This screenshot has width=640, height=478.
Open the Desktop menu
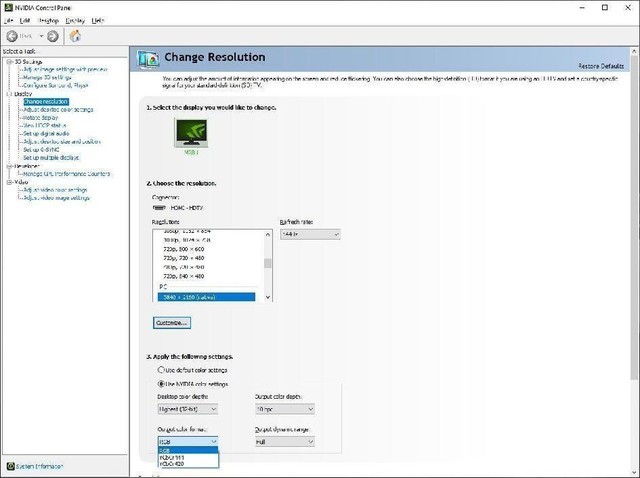point(48,20)
